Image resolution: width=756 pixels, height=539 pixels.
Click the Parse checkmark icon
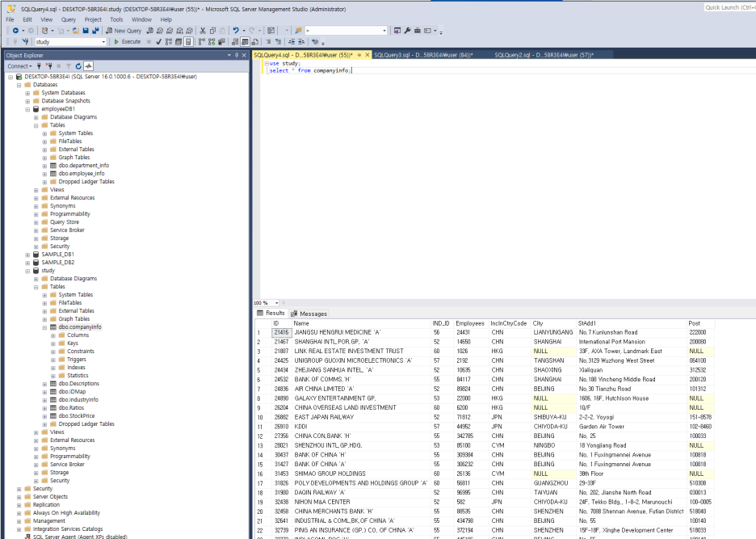point(158,42)
